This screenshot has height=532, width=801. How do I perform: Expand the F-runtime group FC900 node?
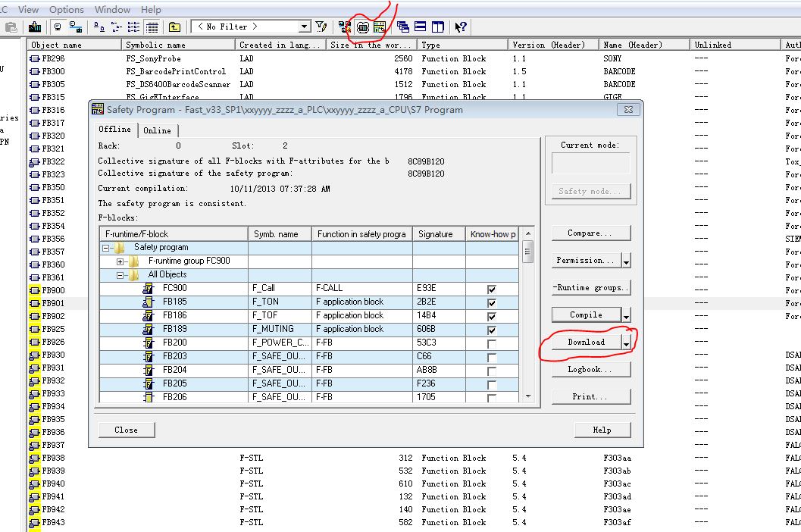tap(120, 261)
